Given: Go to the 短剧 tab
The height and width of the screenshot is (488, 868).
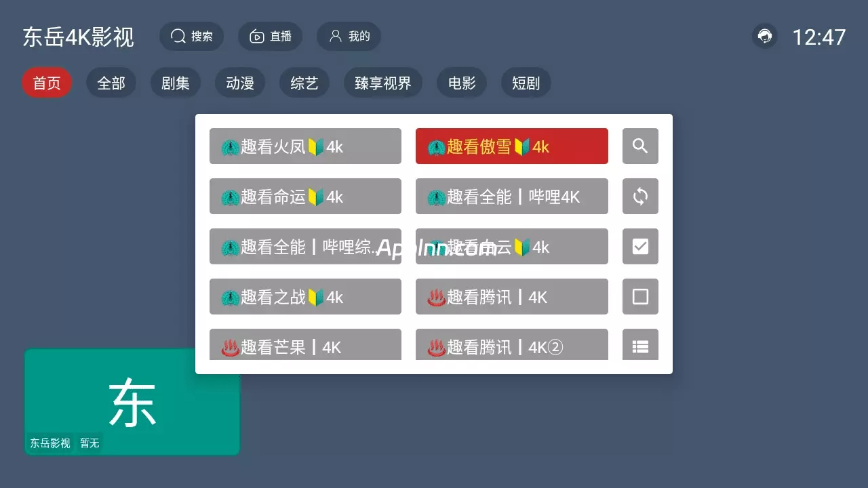Looking at the screenshot, I should (526, 83).
